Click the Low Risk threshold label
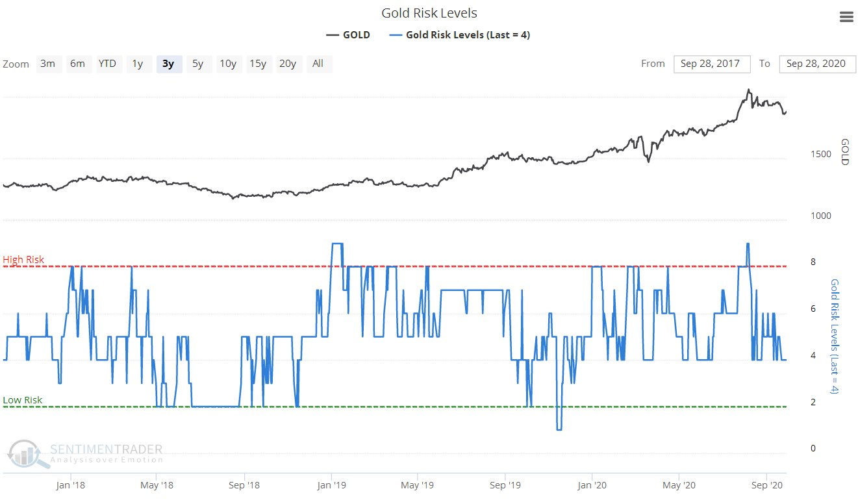The height and width of the screenshot is (504, 858). click(23, 400)
